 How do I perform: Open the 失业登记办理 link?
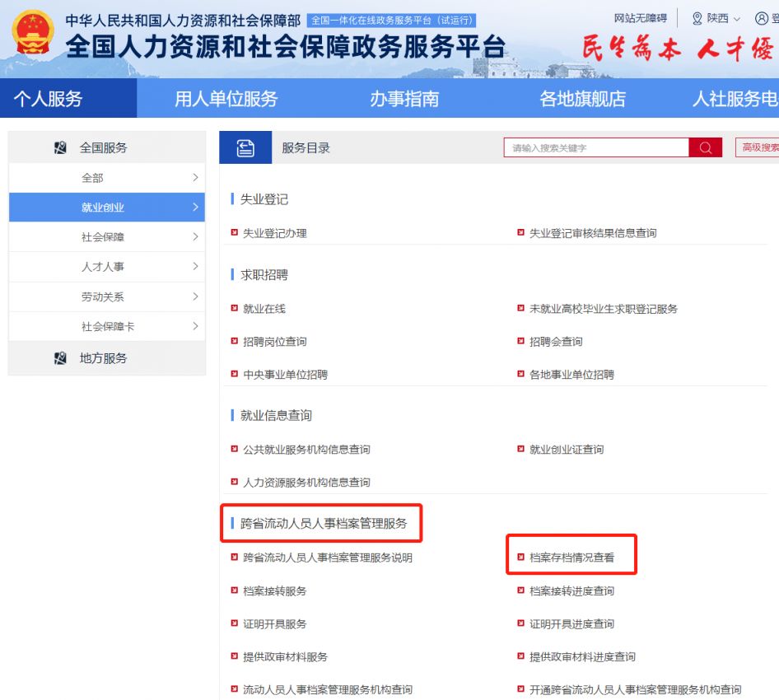tap(274, 233)
